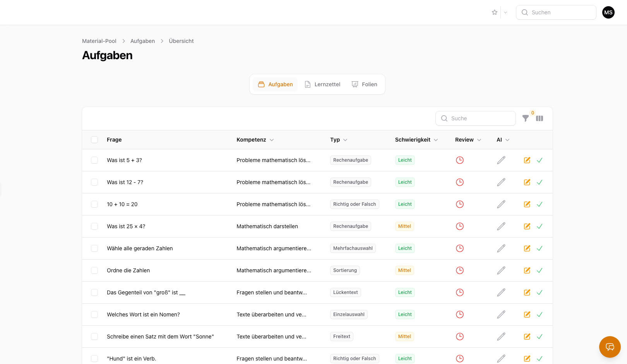Click the favorite star icon
The height and width of the screenshot is (364, 627).
tap(494, 12)
